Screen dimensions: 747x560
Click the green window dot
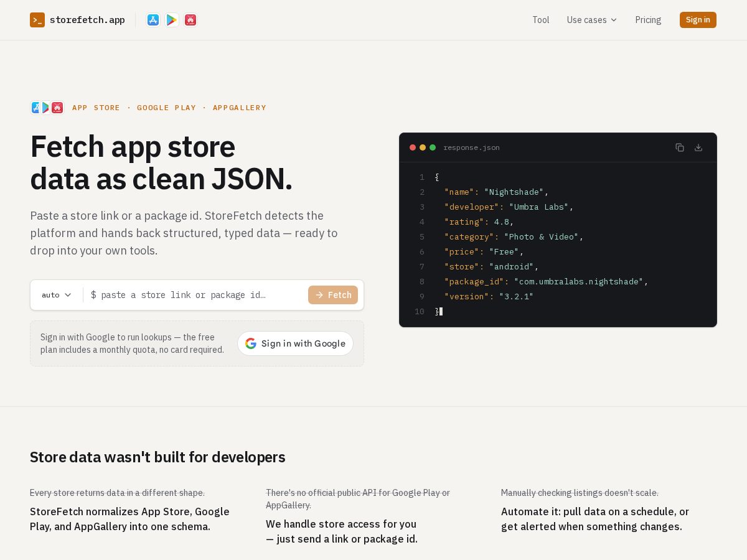433,147
